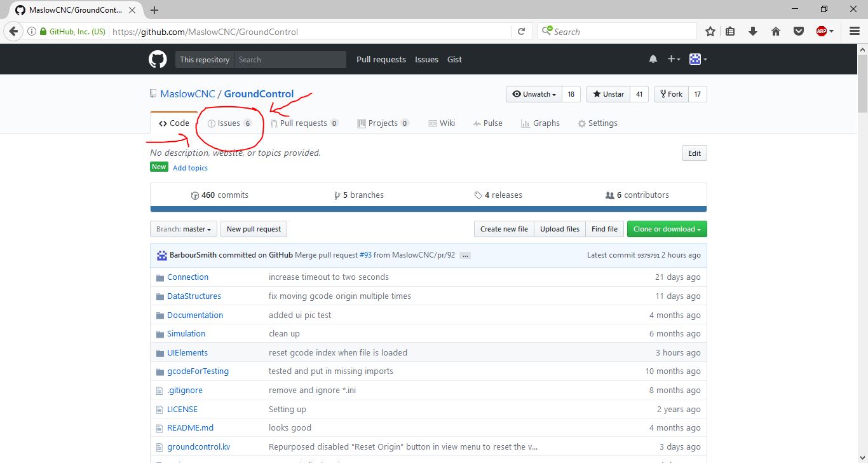The image size is (868, 463).
Task: Open Unwatch dropdown
Action: click(x=534, y=94)
